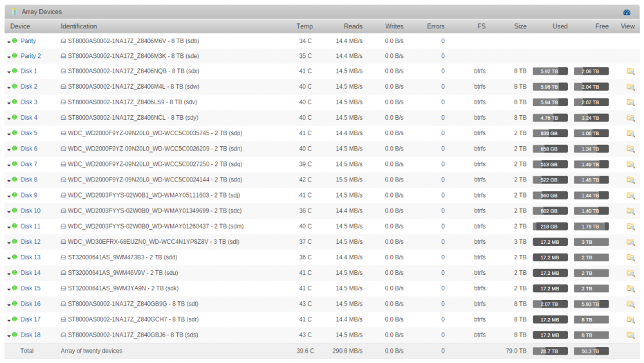Browse Disk 3 contents via folder icon
This screenshot has height=363, width=644.
630,102
